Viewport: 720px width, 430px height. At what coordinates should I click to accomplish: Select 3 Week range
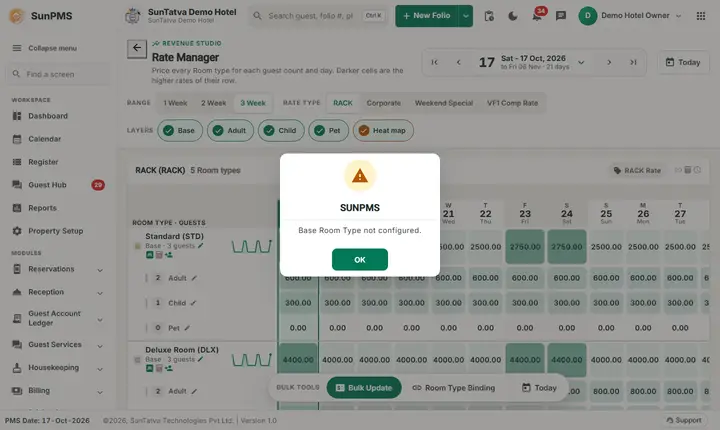click(x=253, y=103)
